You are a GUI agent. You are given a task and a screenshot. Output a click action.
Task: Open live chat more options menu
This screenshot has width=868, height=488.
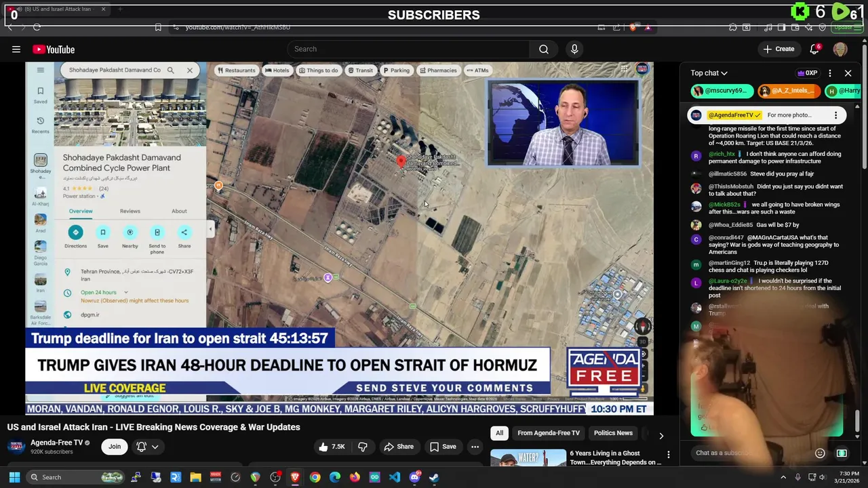pyautogui.click(x=830, y=73)
